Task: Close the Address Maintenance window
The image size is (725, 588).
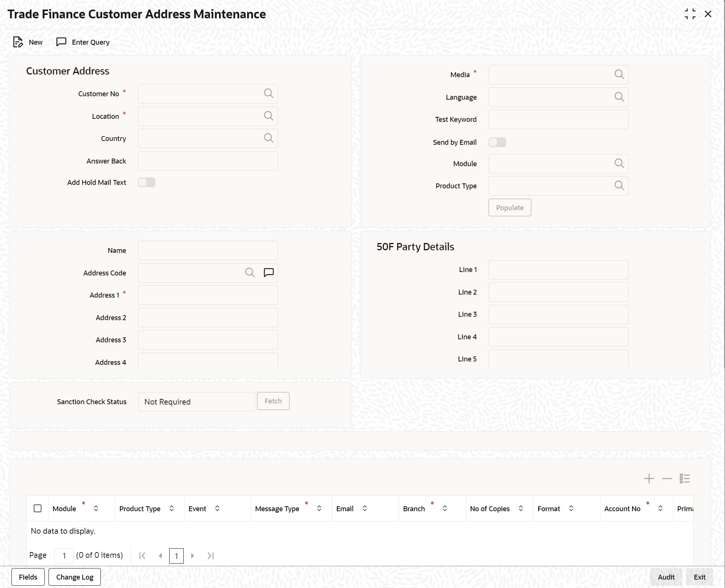Action: 708,14
